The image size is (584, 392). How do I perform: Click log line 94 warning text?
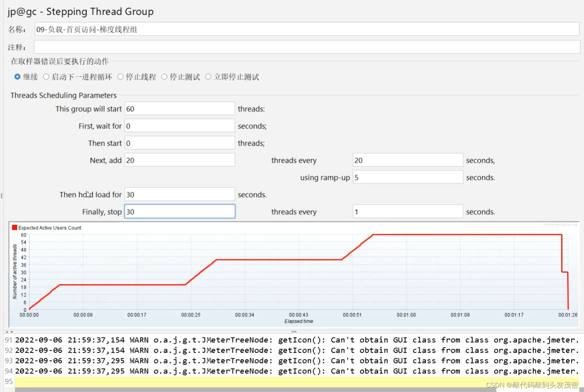tap(297, 371)
